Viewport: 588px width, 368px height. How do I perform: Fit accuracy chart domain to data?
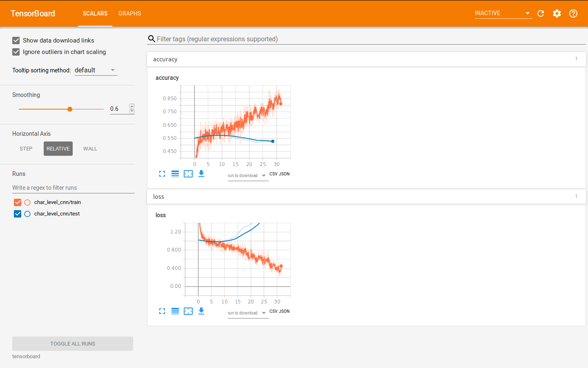point(188,174)
